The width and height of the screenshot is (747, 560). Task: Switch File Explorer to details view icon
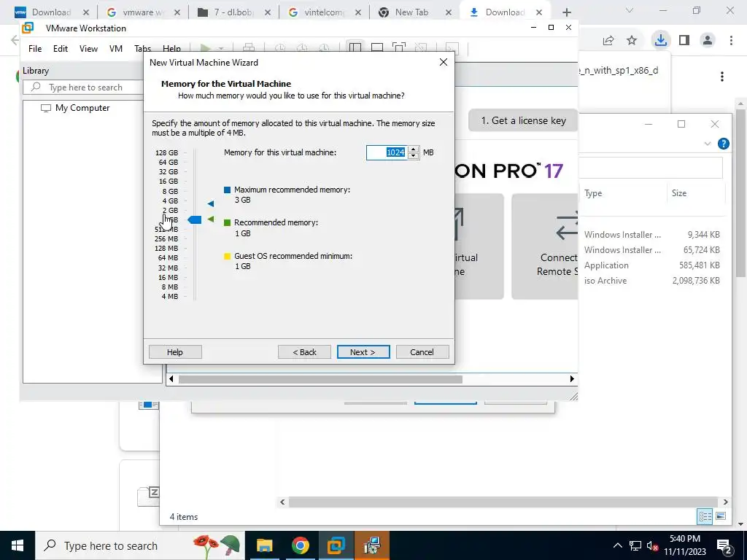(705, 516)
